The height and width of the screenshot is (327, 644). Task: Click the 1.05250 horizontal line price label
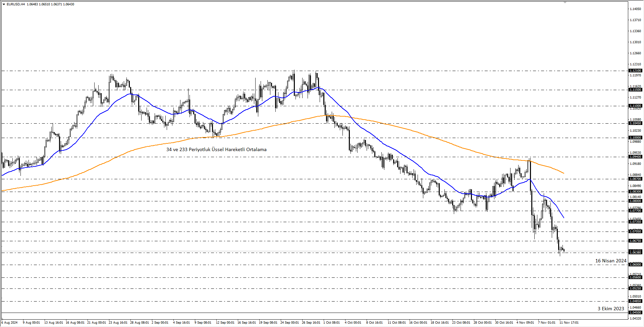[635, 288]
